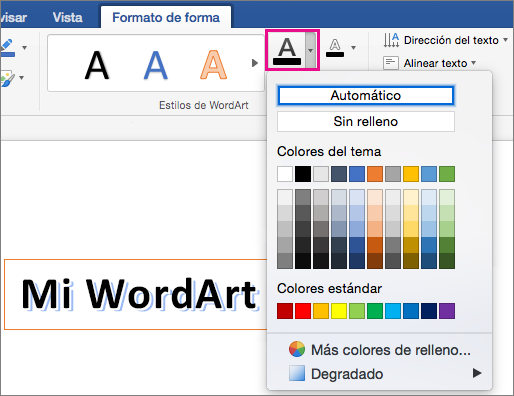Apply the orange outlined WordArt style
The height and width of the screenshot is (396, 514).
[x=213, y=65]
